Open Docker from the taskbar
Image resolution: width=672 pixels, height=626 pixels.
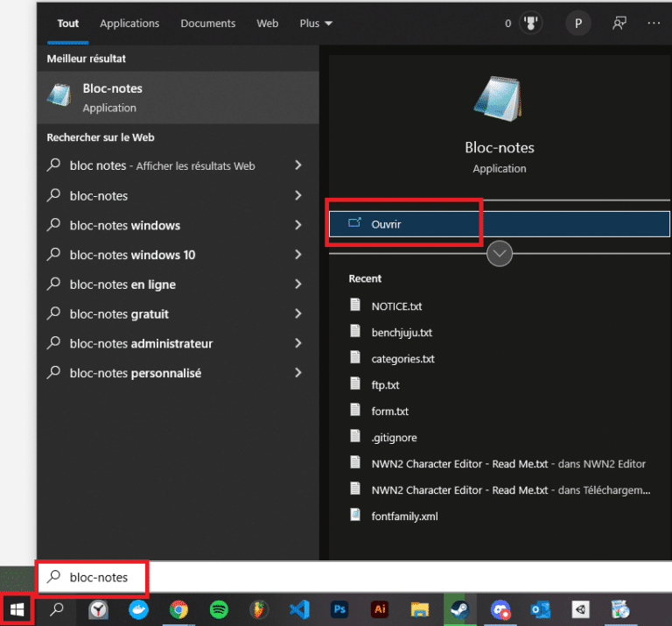tap(138, 609)
